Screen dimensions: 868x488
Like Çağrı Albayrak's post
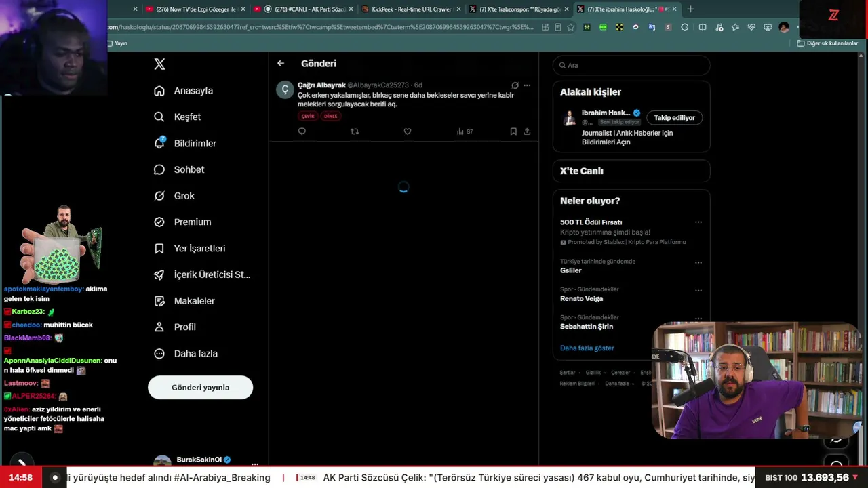point(408,131)
